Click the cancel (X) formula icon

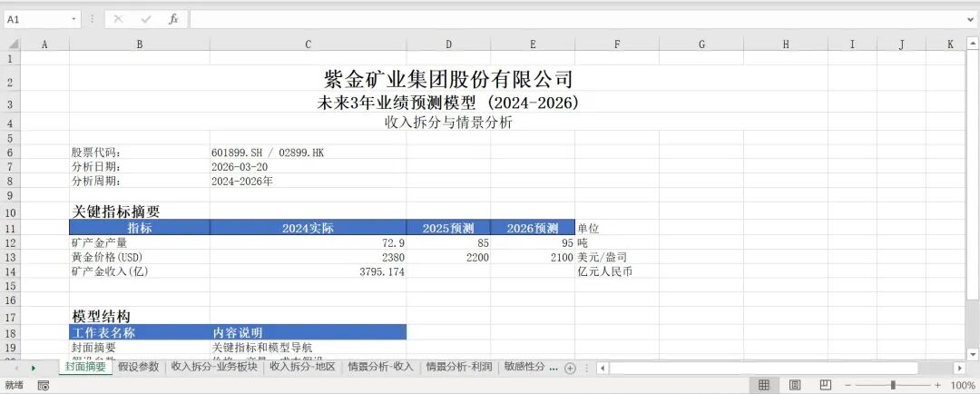(x=118, y=19)
